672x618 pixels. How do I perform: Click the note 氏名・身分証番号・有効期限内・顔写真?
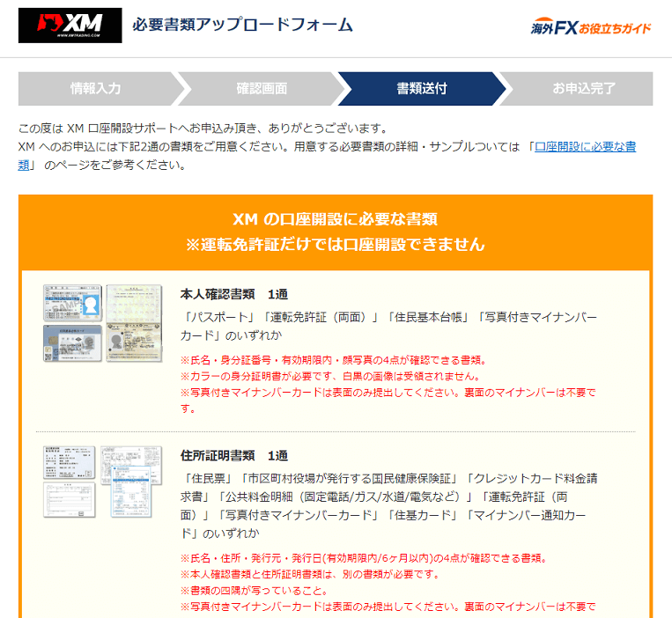334,360
